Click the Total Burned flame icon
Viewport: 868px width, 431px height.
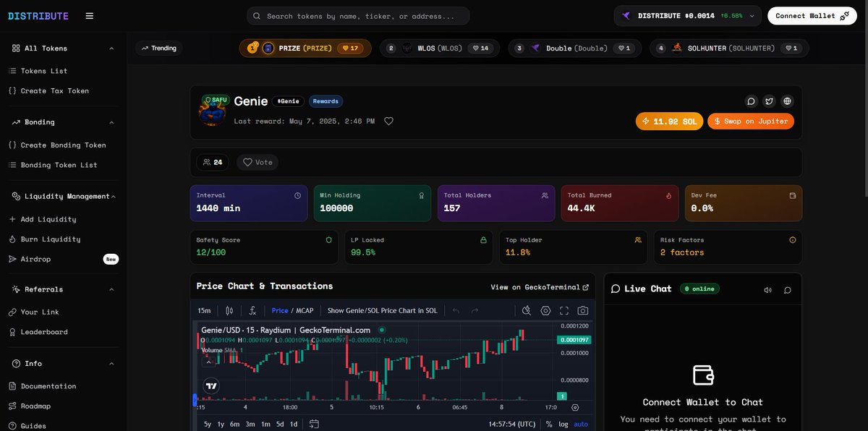[x=668, y=195]
